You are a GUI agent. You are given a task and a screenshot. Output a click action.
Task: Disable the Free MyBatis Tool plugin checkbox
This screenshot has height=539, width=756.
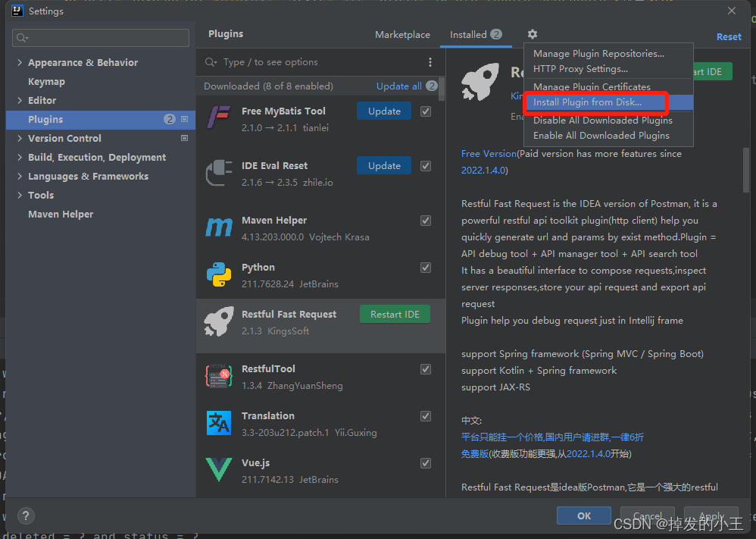coord(426,111)
